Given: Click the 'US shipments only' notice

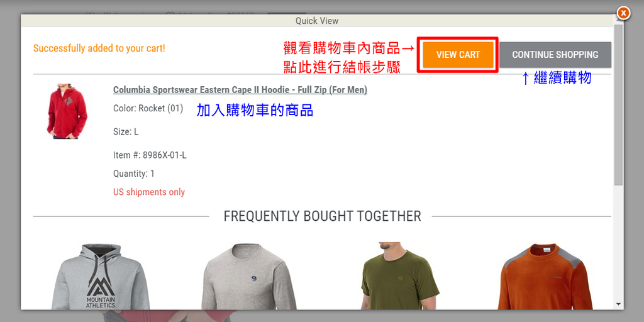Looking at the screenshot, I should coord(149,192).
